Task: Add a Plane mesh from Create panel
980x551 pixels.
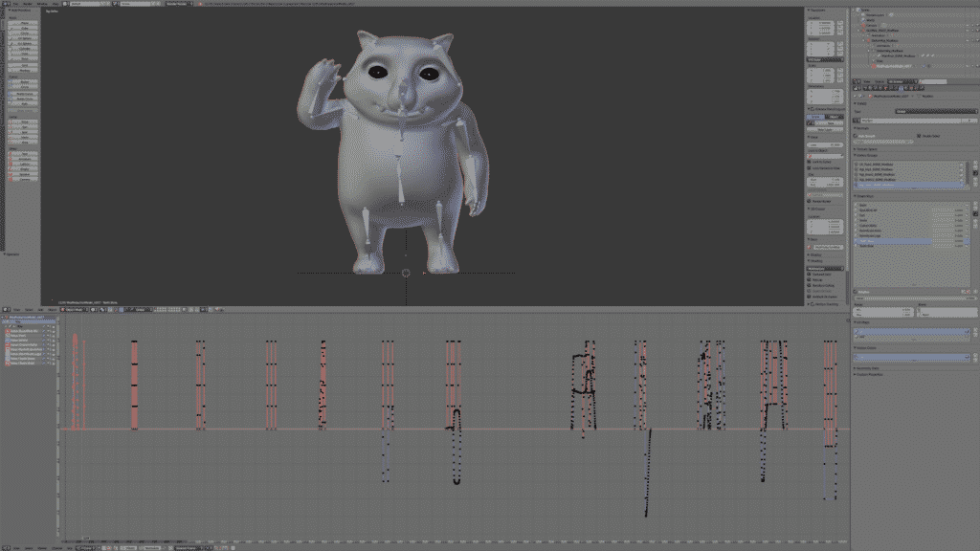Action: 24,23
